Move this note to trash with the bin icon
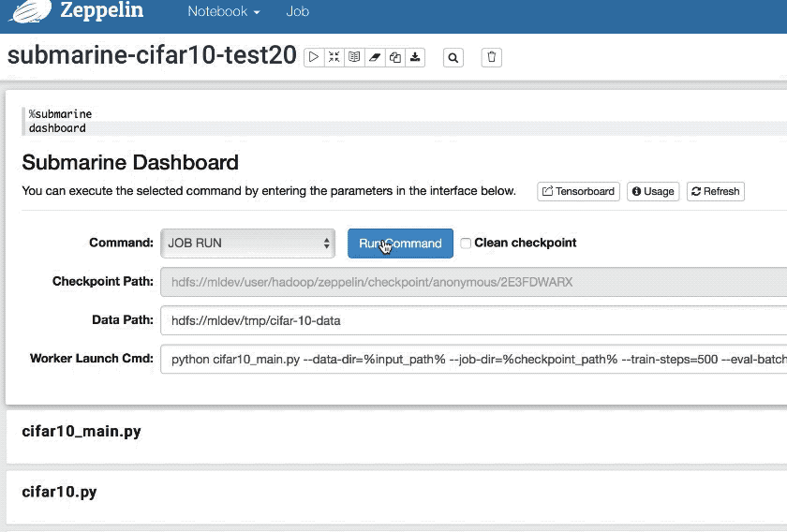787x532 pixels. click(491, 57)
